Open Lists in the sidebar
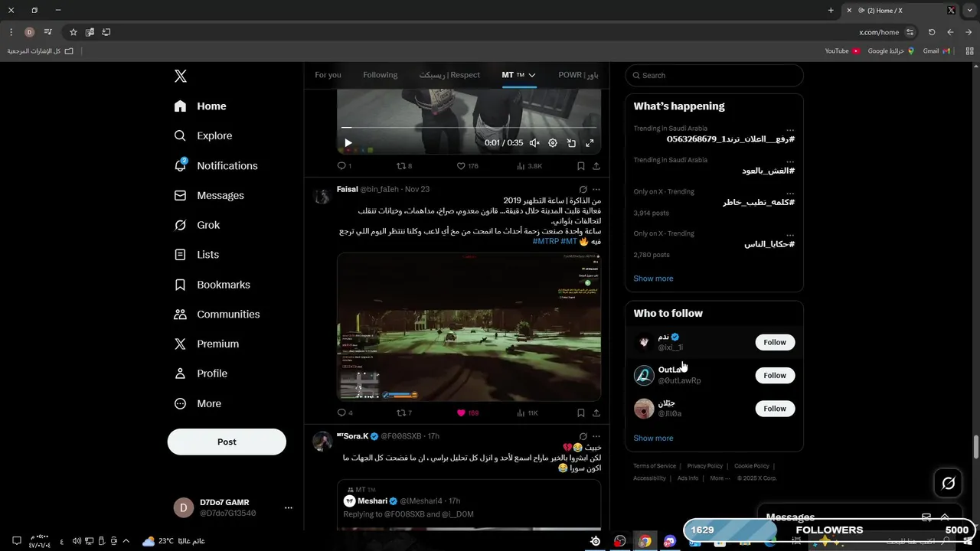 coord(197,255)
